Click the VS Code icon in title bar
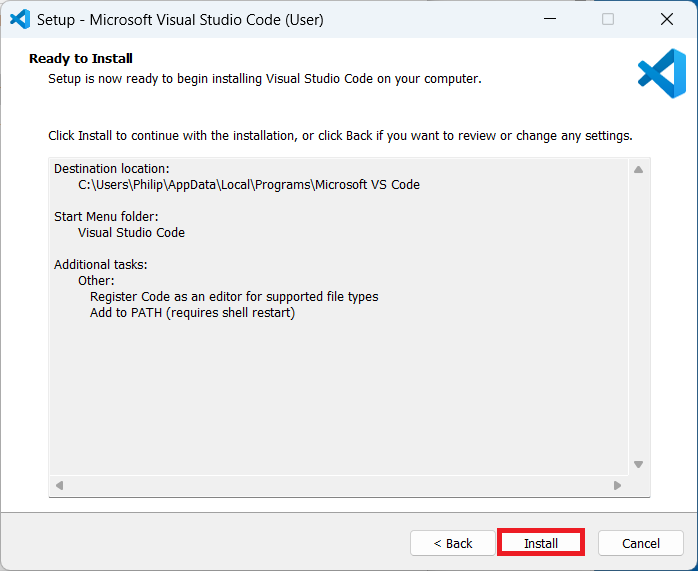 (x=20, y=19)
